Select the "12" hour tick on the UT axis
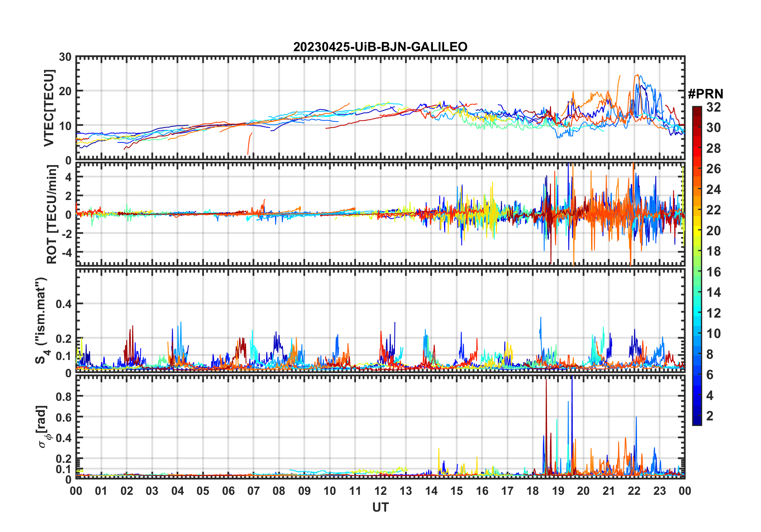The width and height of the screenshot is (761, 532). click(380, 491)
